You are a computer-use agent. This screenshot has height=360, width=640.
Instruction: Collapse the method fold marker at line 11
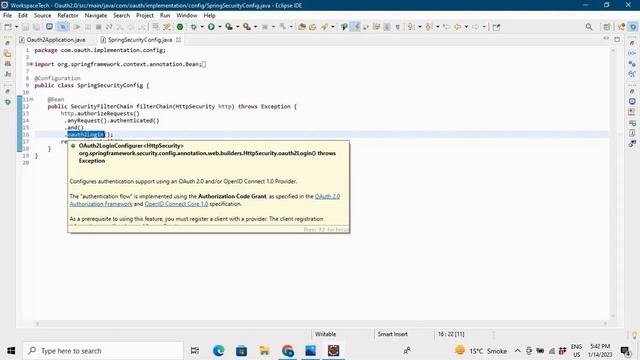(31, 99)
